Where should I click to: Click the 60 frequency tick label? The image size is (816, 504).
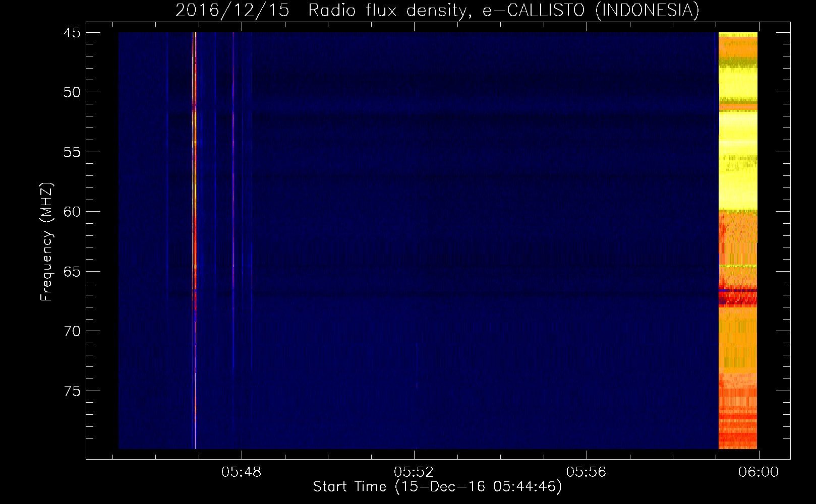click(72, 212)
